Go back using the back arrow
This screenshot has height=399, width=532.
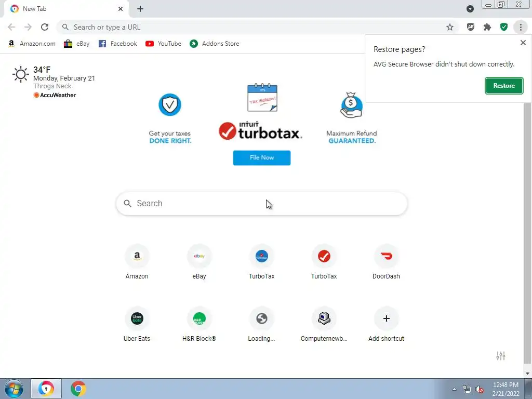pyautogui.click(x=11, y=27)
